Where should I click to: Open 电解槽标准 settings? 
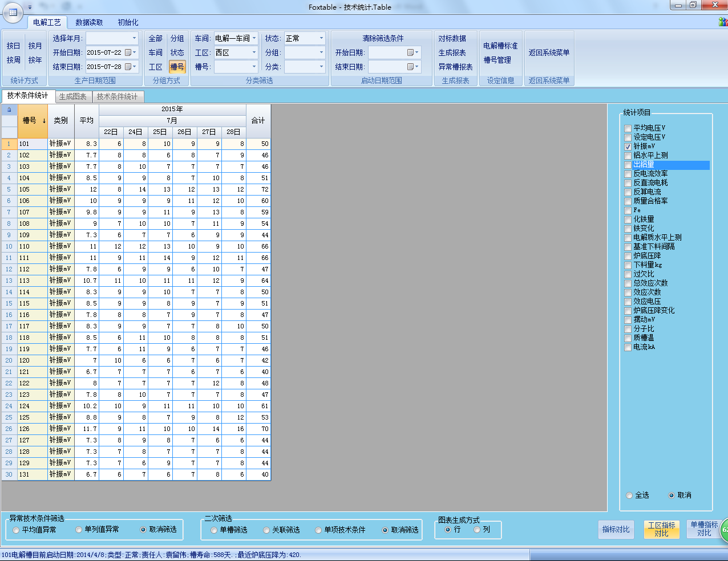500,46
